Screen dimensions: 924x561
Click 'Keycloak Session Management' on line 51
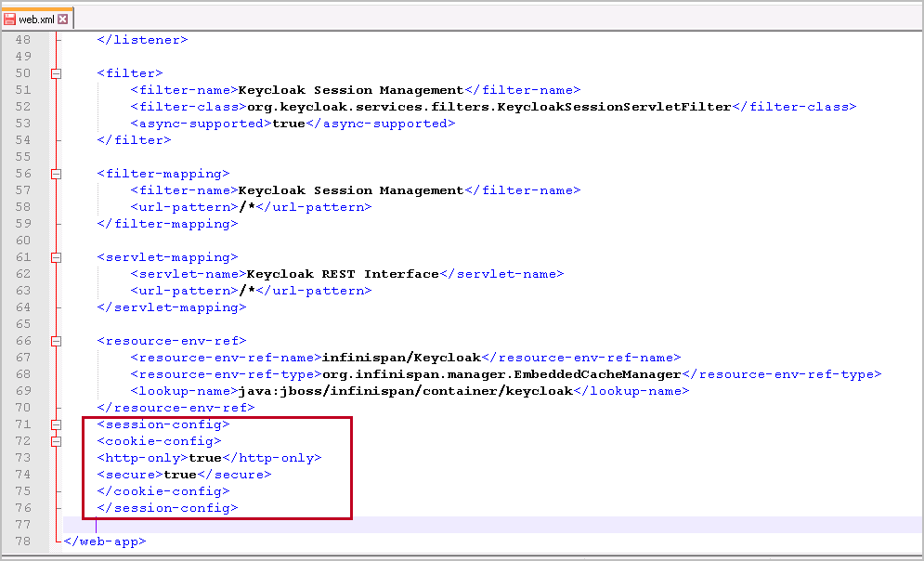pos(351,90)
